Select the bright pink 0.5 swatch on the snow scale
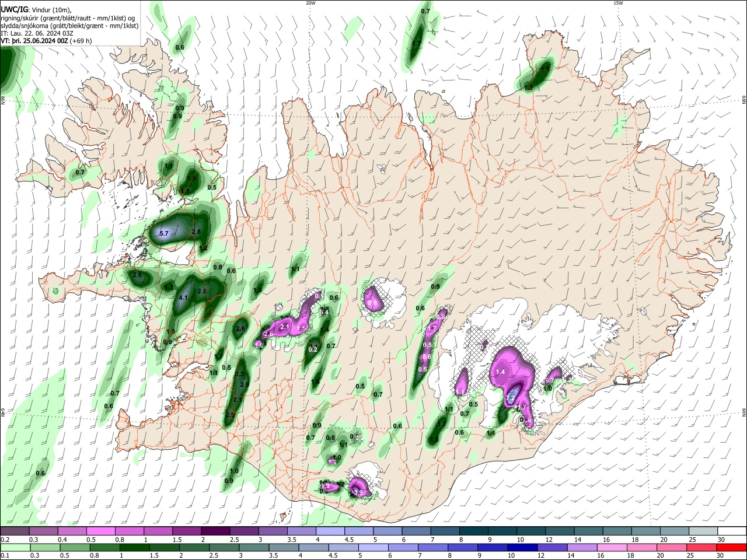Viewport: 747px width, 560px height. click(101, 531)
